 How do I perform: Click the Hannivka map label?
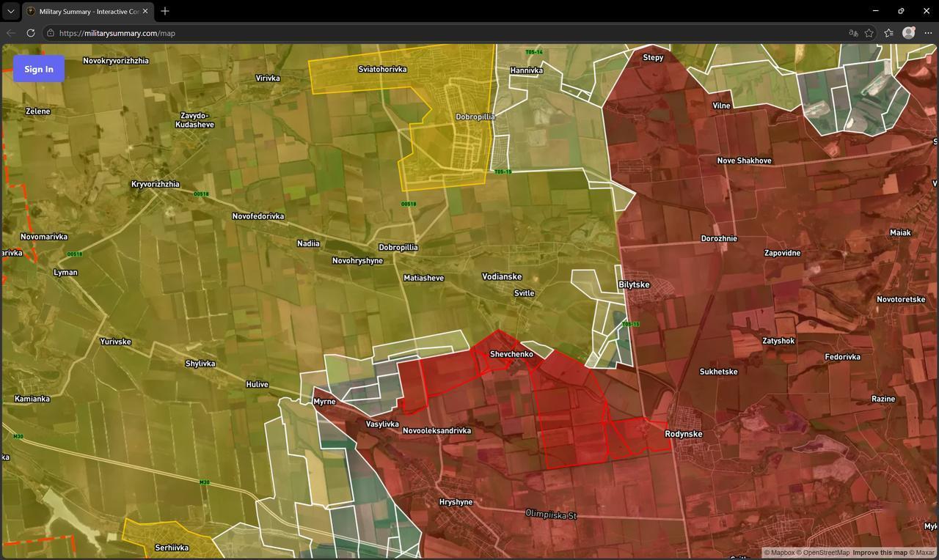[x=526, y=70]
